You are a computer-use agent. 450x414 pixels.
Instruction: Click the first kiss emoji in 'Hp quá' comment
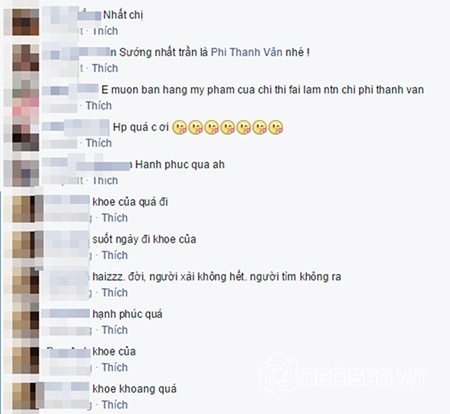click(x=179, y=127)
